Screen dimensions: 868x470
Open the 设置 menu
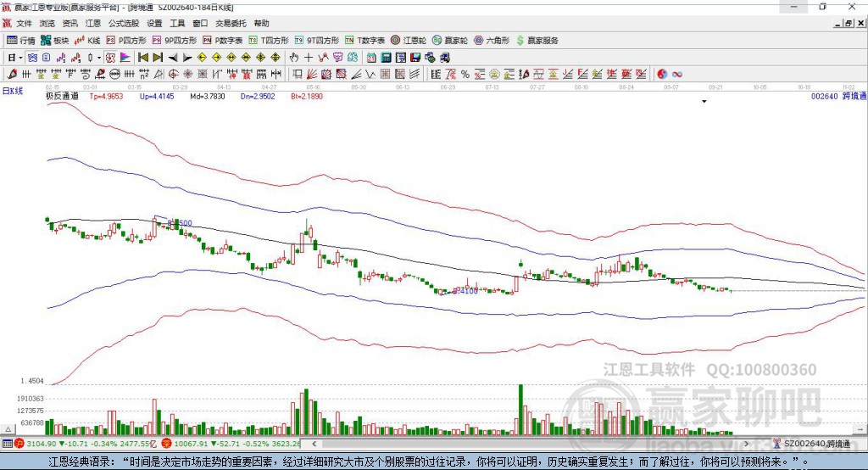pos(154,23)
